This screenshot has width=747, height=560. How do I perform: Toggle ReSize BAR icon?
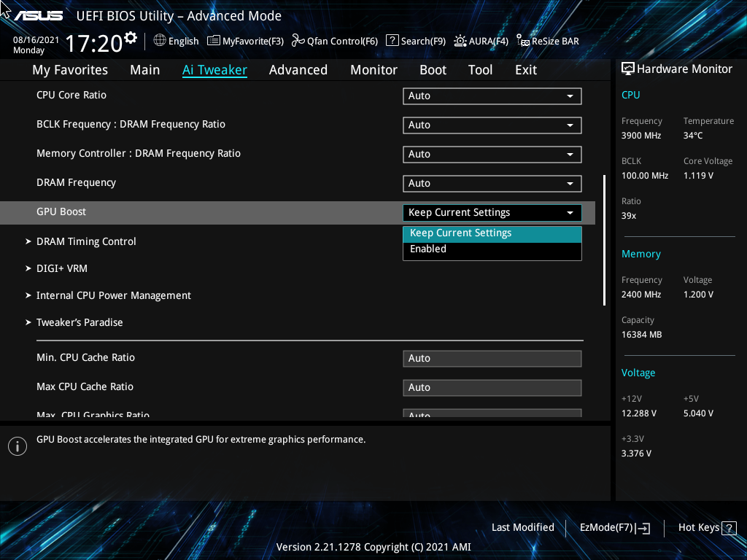pos(523,41)
